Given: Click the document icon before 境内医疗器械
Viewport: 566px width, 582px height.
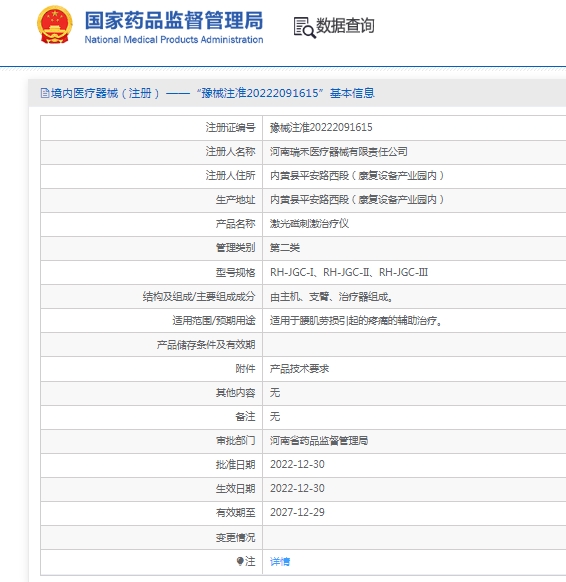Looking at the screenshot, I should [45, 93].
